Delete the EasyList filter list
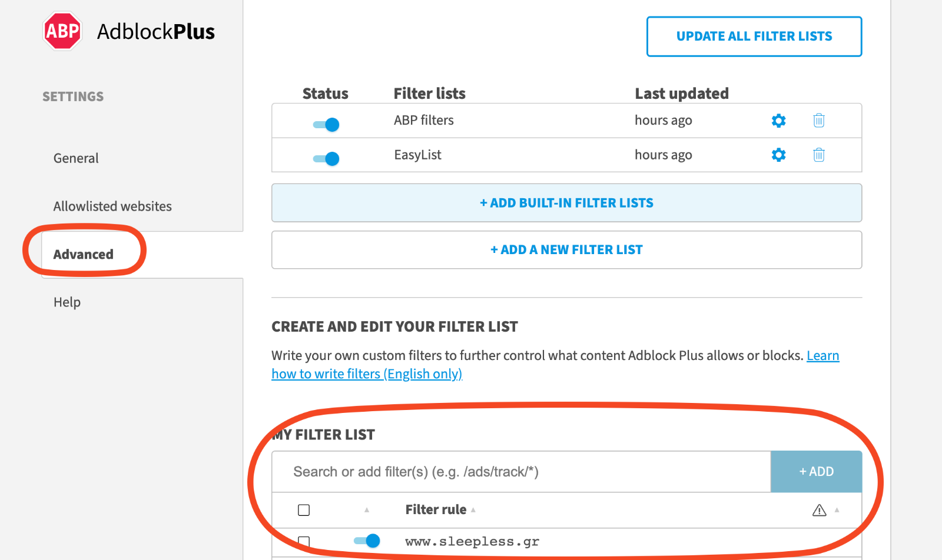This screenshot has height=560, width=942. [818, 155]
